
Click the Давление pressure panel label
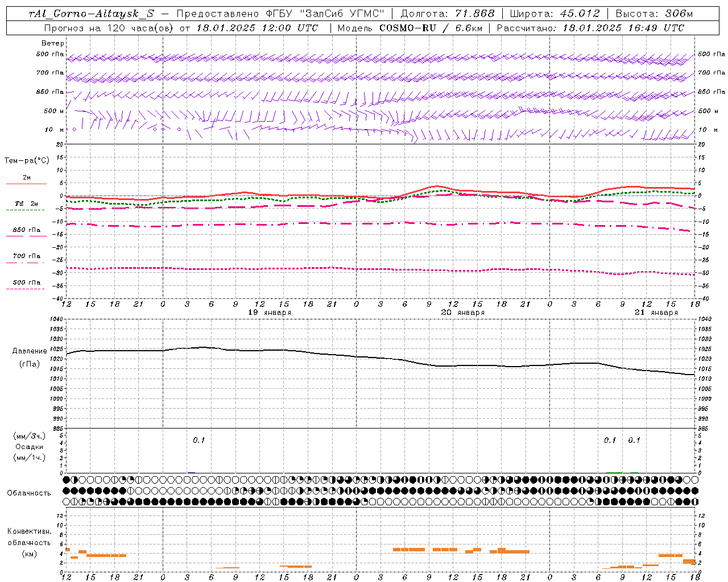tap(30, 351)
